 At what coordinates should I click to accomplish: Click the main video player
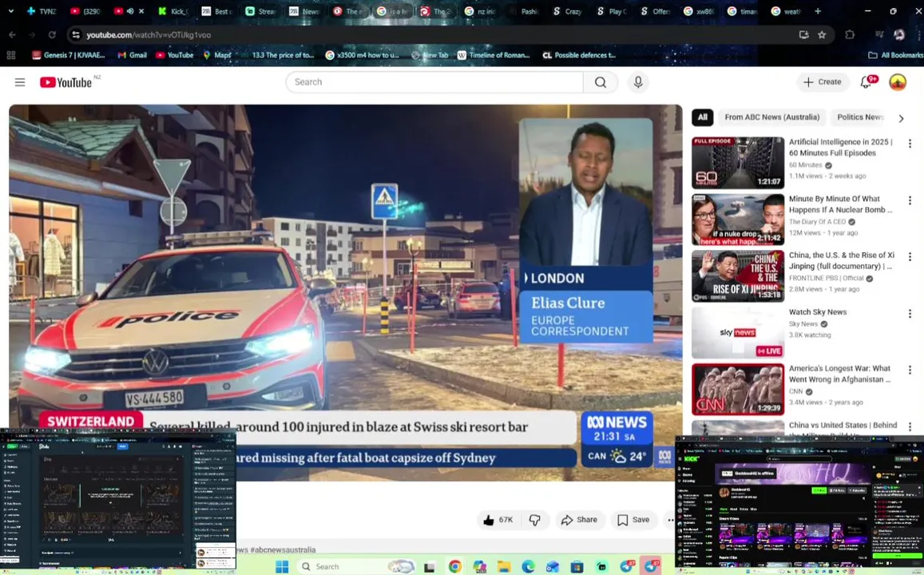pyautogui.click(x=345, y=293)
